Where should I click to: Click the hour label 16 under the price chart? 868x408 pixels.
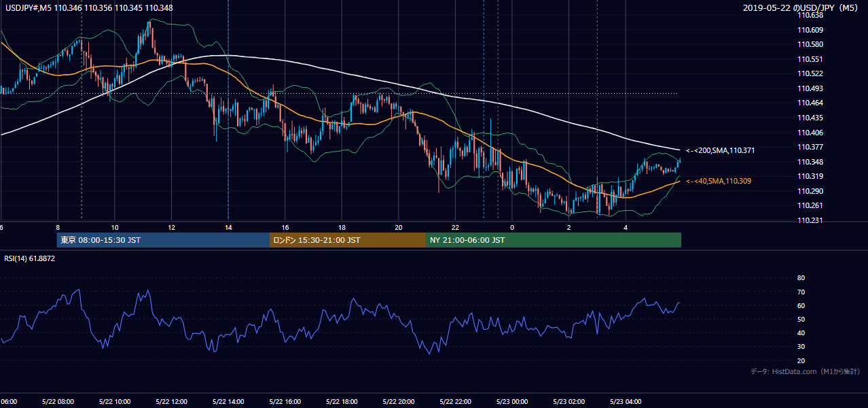[x=285, y=228]
